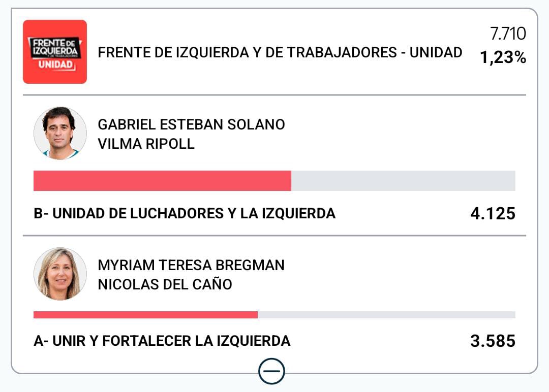Click the red filled part of list B's bar
Image resolution: width=549 pixels, height=392 pixels.
[x=162, y=181]
